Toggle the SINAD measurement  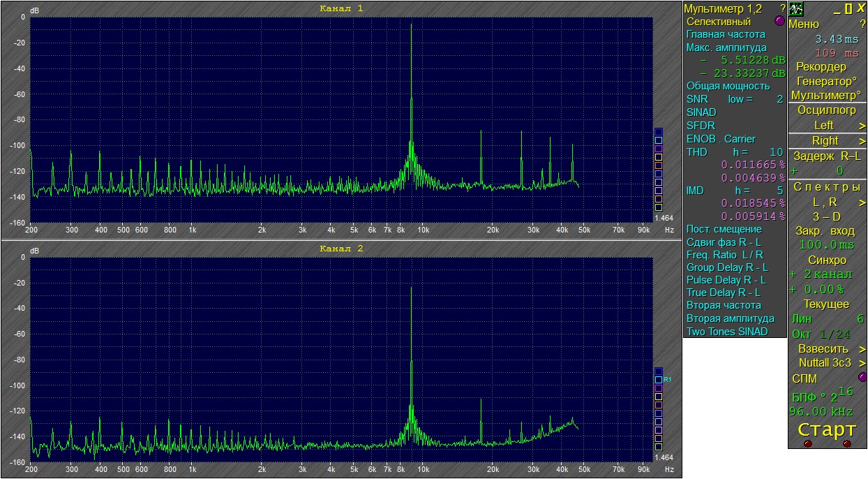pos(701,112)
